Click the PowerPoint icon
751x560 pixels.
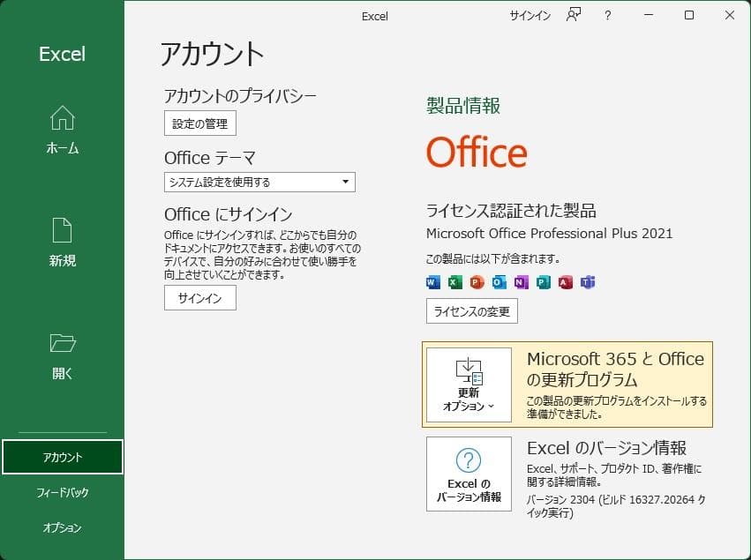click(475, 282)
